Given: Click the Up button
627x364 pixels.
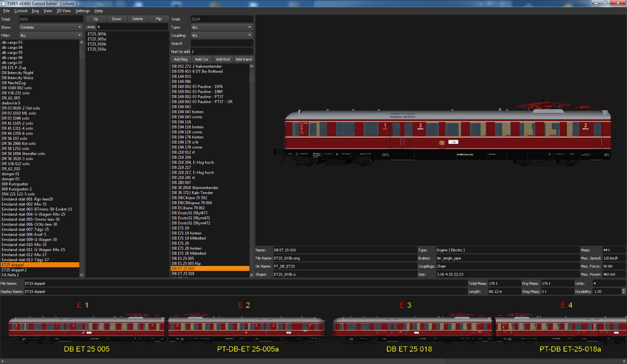Looking at the screenshot, I should click(x=96, y=19).
